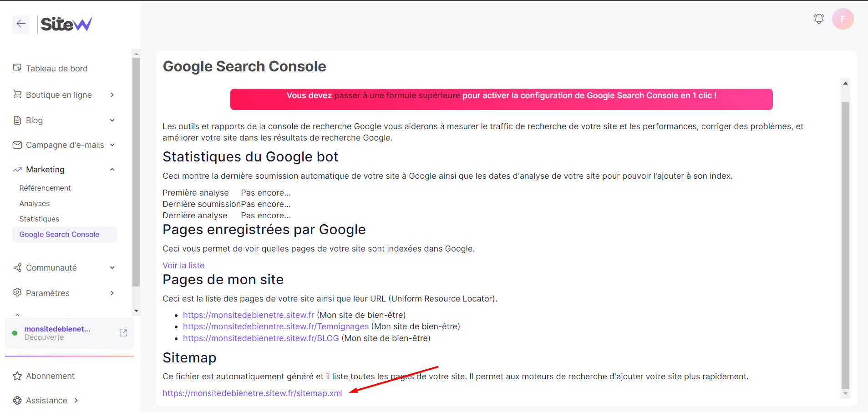Click content panel scroll up arrow
This screenshot has width=868, height=412.
coord(845,84)
